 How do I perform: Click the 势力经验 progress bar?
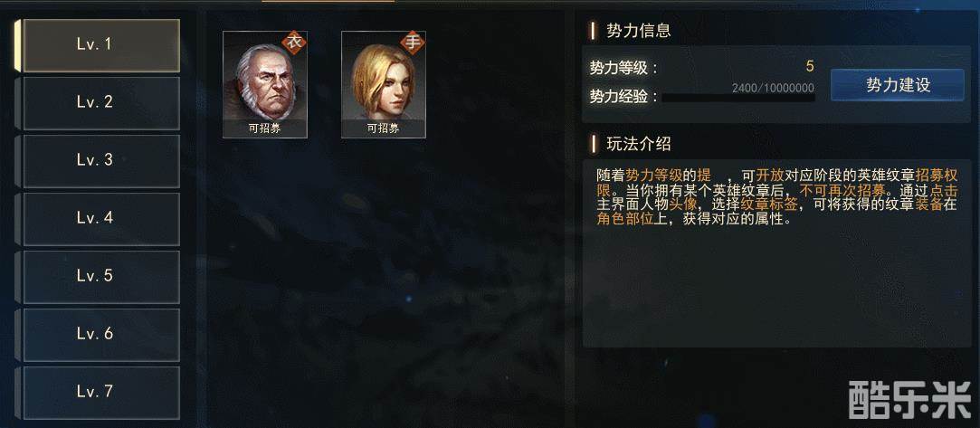tap(738, 98)
